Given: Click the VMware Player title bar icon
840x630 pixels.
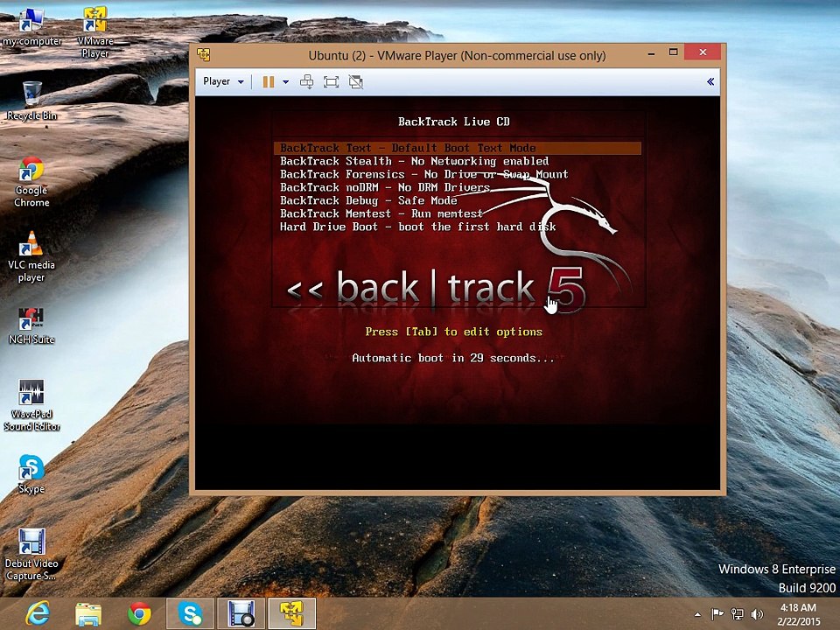Looking at the screenshot, I should (x=204, y=54).
